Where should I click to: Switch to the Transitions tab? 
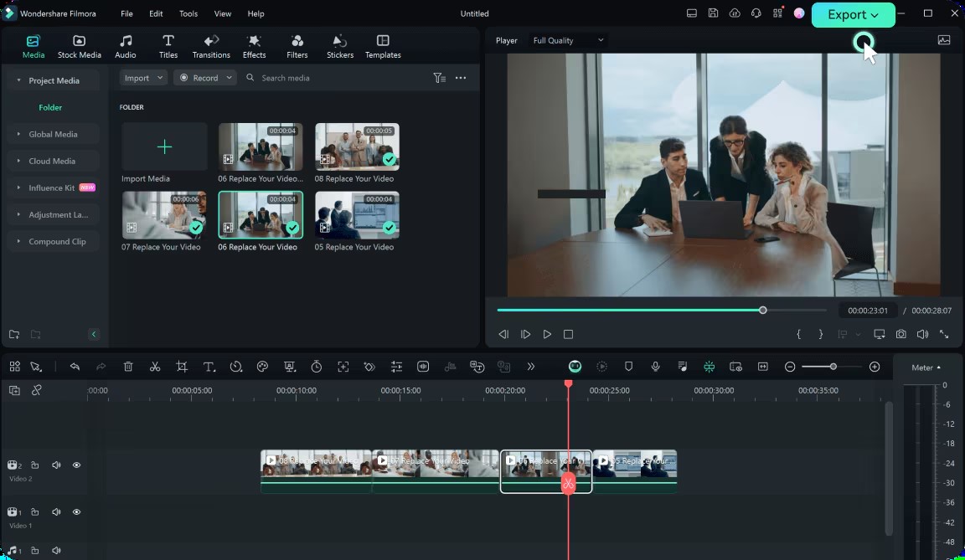click(211, 47)
